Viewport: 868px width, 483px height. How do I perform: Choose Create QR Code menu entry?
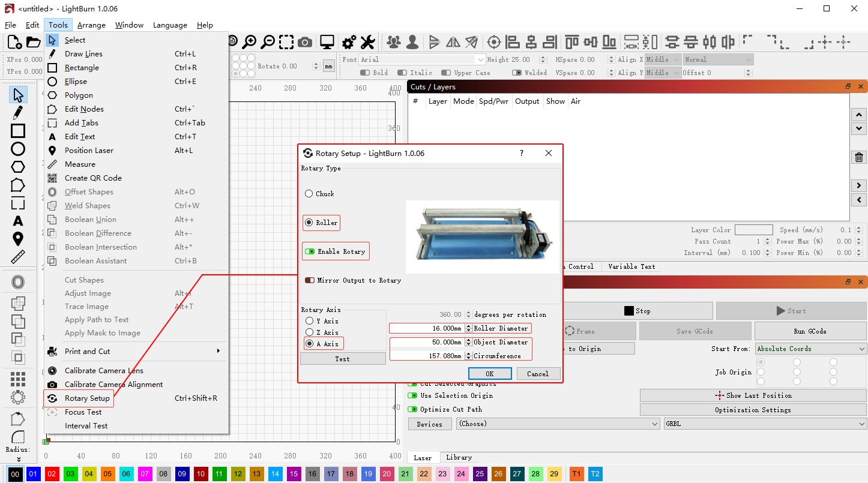tap(136, 178)
